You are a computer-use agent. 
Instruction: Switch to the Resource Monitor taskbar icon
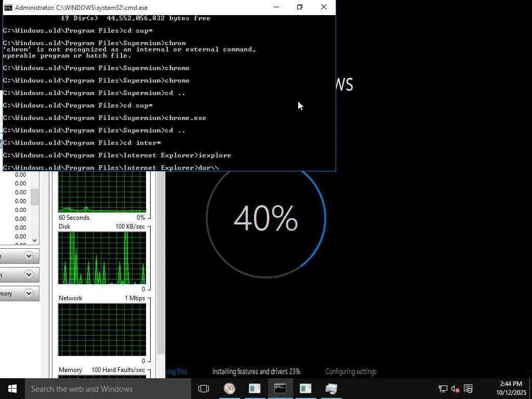click(331, 389)
